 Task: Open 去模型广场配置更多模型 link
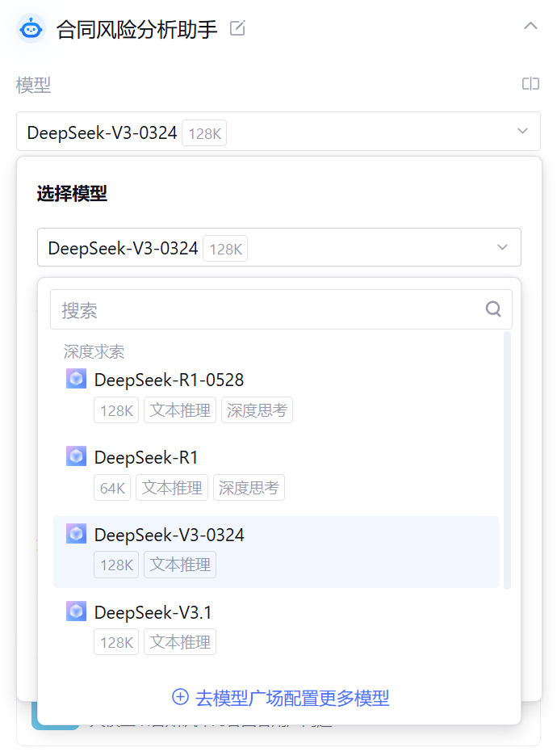(291, 697)
